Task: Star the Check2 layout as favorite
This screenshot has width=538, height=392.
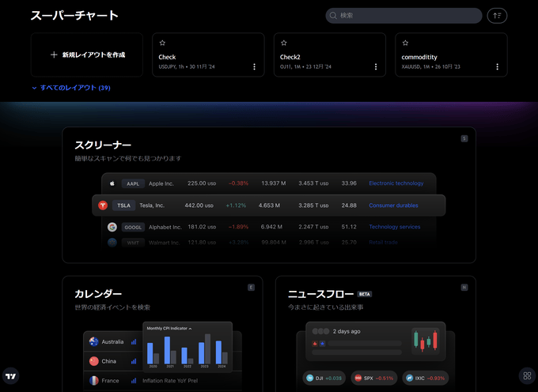Action: click(284, 43)
